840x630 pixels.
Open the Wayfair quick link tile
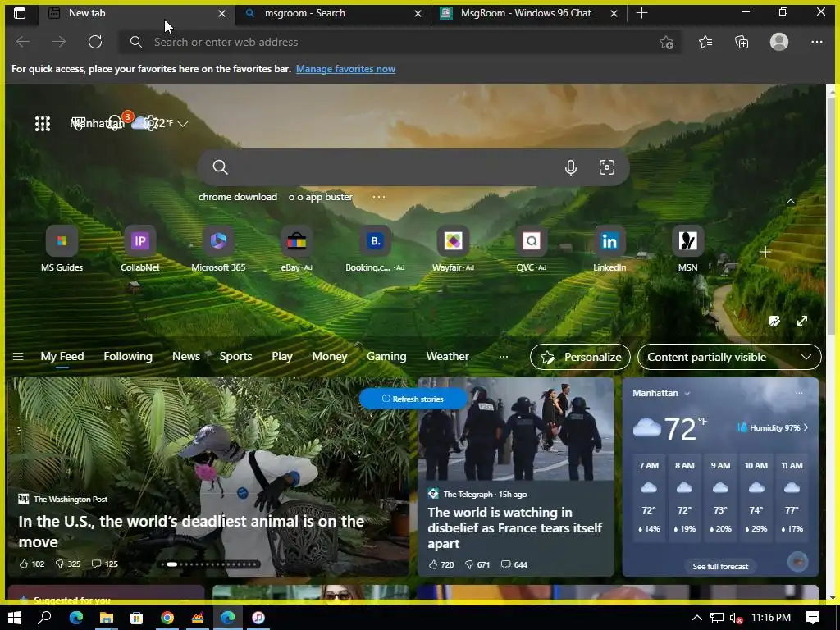click(453, 249)
